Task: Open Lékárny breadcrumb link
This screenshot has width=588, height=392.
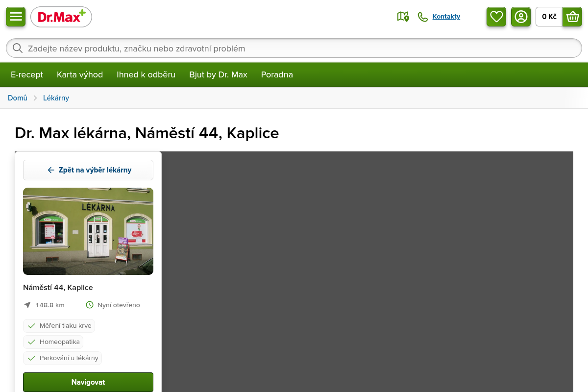Action: pyautogui.click(x=56, y=98)
